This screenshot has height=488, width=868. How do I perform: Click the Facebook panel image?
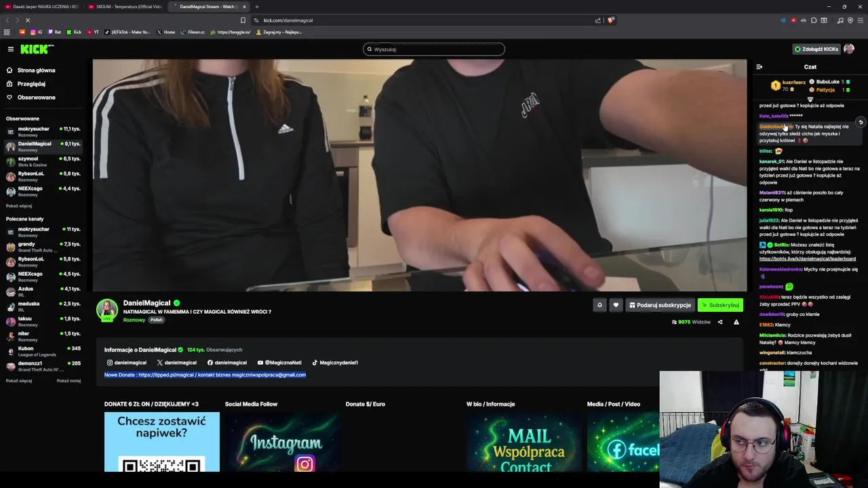point(623,442)
